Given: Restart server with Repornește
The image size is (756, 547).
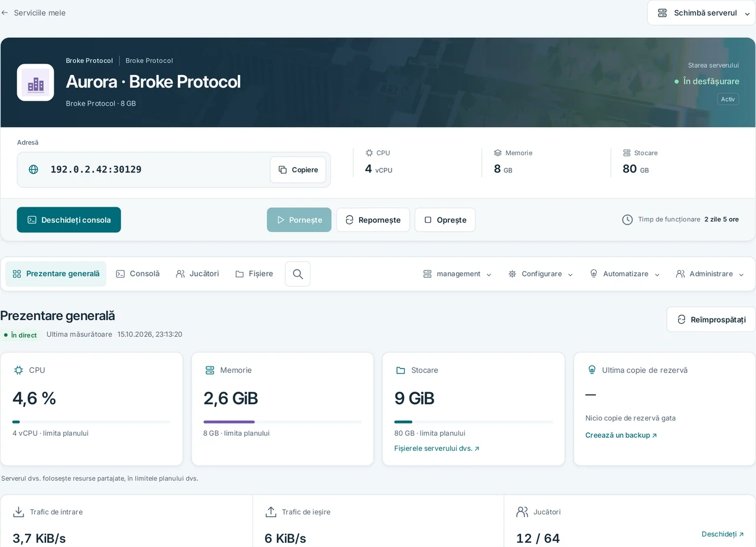Looking at the screenshot, I should pos(373,220).
